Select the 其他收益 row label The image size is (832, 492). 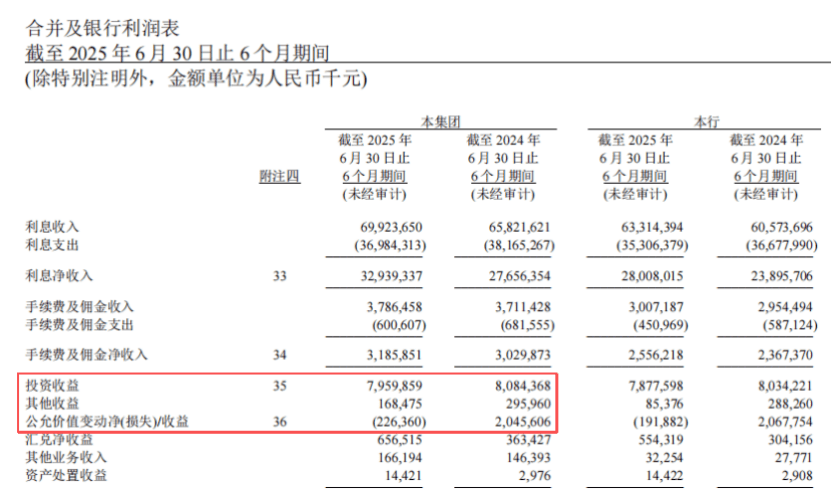pos(52,404)
